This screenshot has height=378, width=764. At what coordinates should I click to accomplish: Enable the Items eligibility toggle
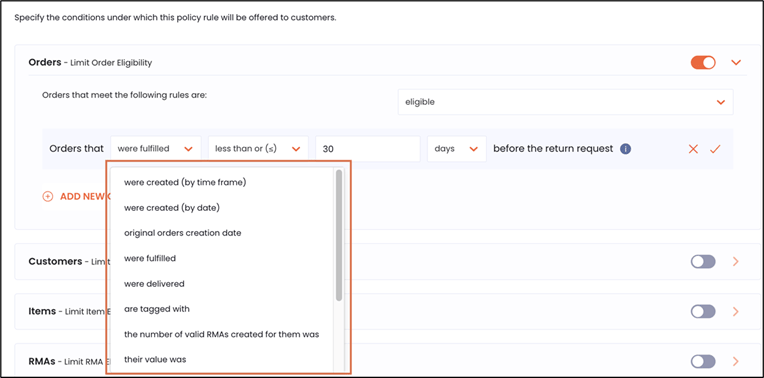click(703, 311)
